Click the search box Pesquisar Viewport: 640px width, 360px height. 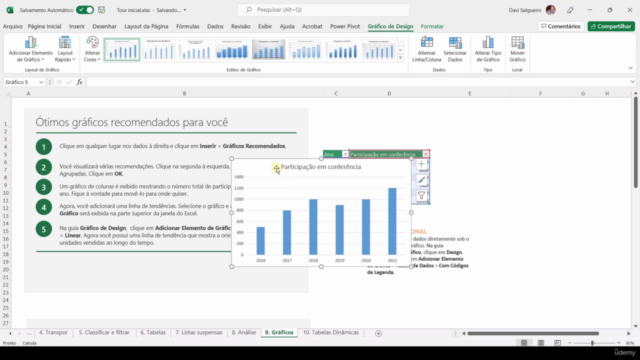click(x=323, y=10)
